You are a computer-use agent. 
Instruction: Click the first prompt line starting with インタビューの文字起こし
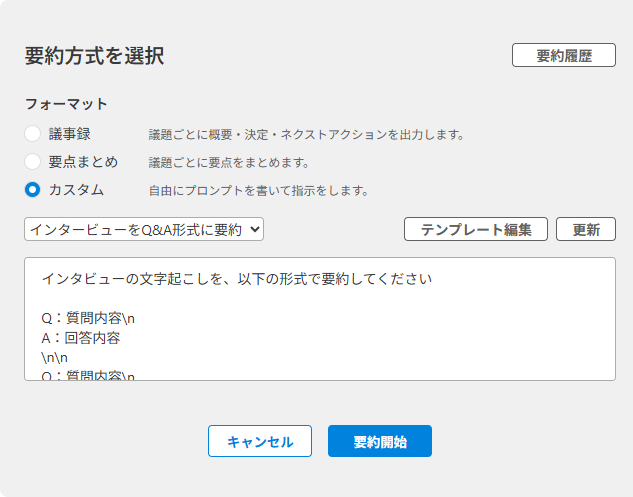pyautogui.click(x=236, y=279)
